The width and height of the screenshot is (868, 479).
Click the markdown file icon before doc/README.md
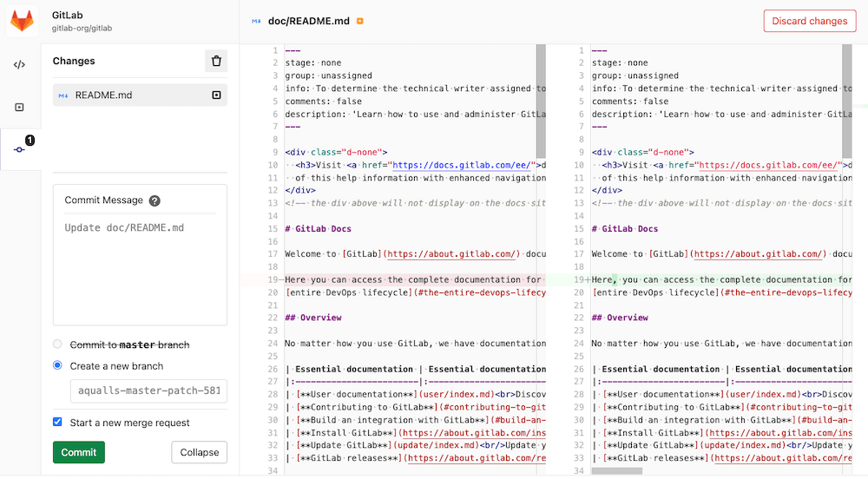[x=256, y=21]
